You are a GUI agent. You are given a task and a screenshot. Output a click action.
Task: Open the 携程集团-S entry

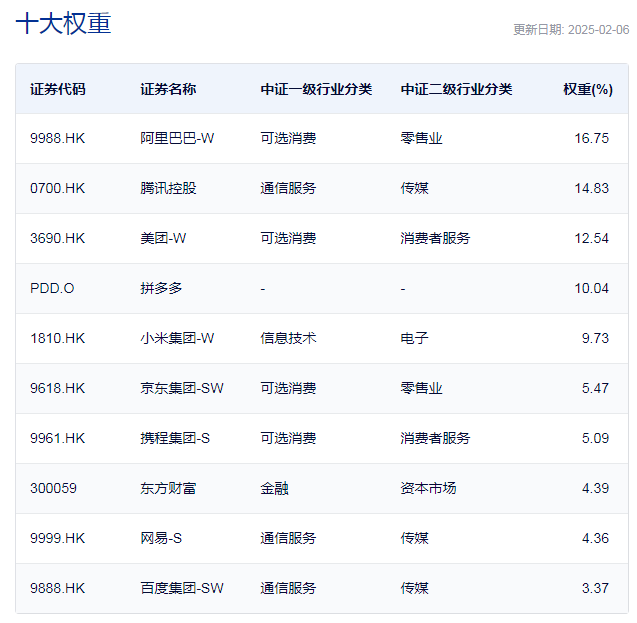[175, 438]
